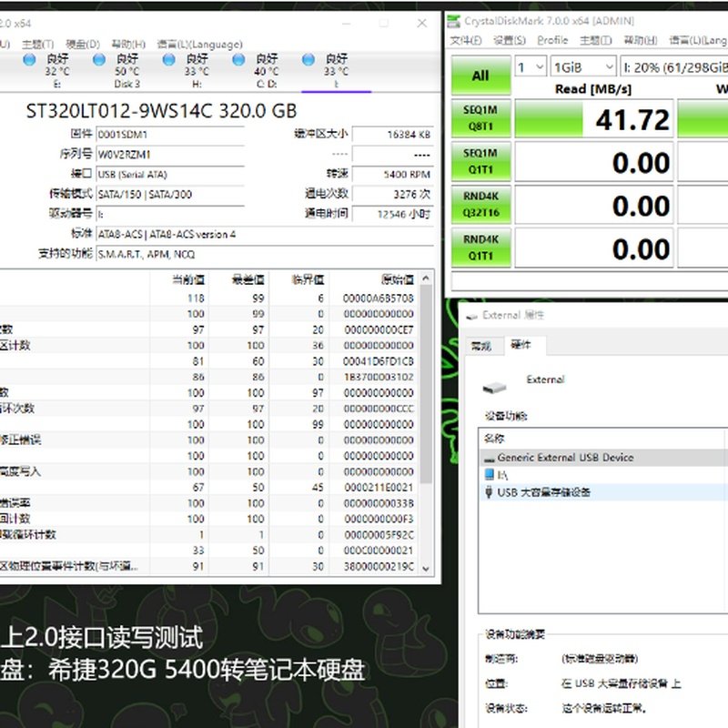Open the CrystalDiskMark Settings menu
The width and height of the screenshot is (728, 728).
510,40
